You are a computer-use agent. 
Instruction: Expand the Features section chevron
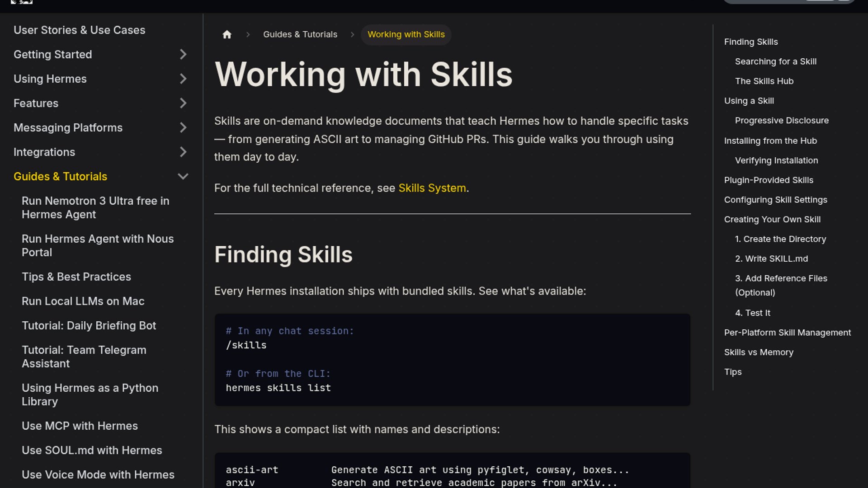click(x=183, y=103)
